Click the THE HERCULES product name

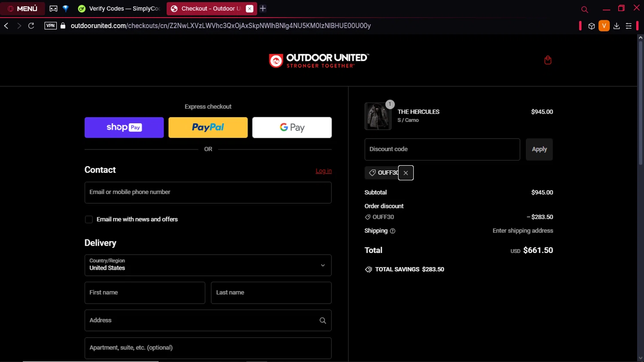coord(419,112)
